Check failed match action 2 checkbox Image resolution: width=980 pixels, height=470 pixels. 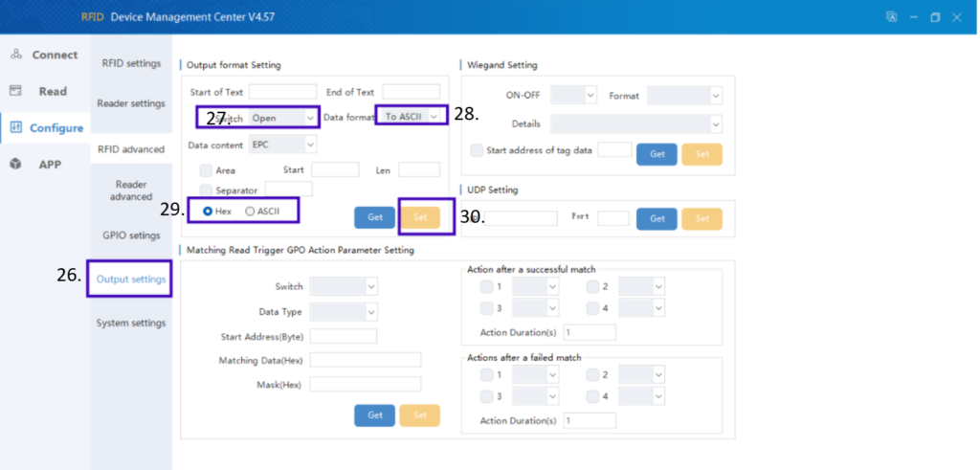592,375
